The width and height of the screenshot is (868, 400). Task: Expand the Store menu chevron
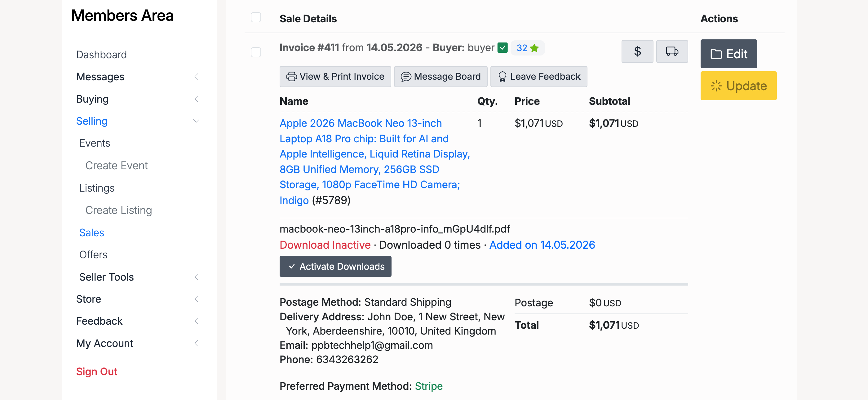click(x=196, y=299)
